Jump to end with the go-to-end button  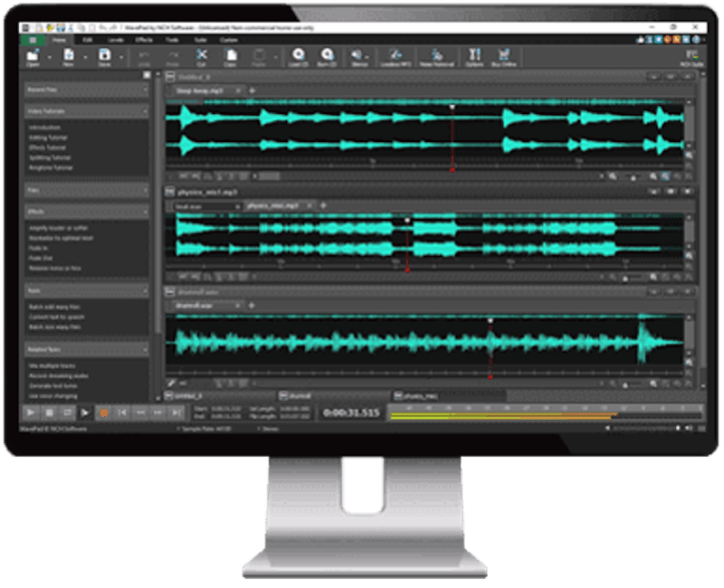pyautogui.click(x=176, y=413)
